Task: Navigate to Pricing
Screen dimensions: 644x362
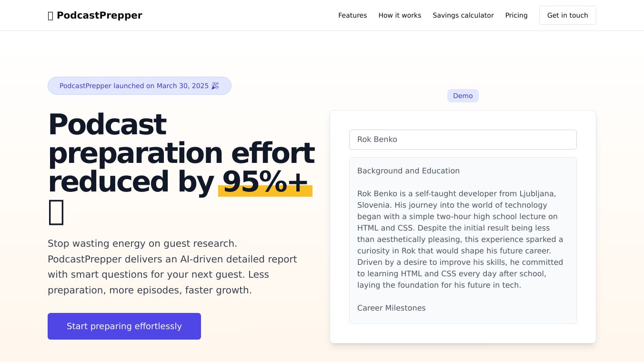Action: [516, 15]
